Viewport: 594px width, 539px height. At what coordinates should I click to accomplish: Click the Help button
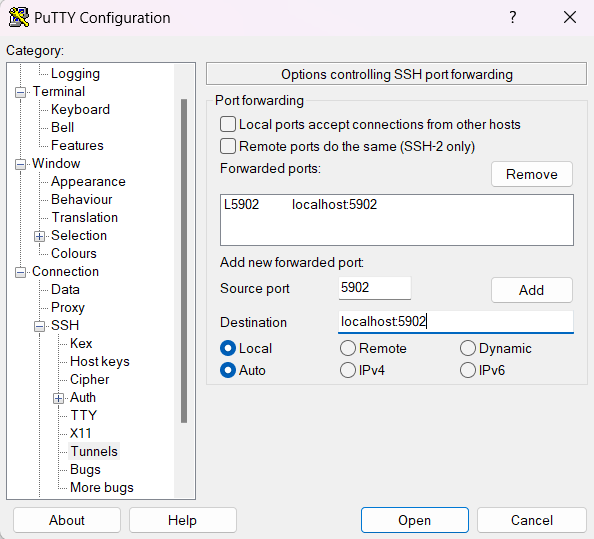pos(183,520)
